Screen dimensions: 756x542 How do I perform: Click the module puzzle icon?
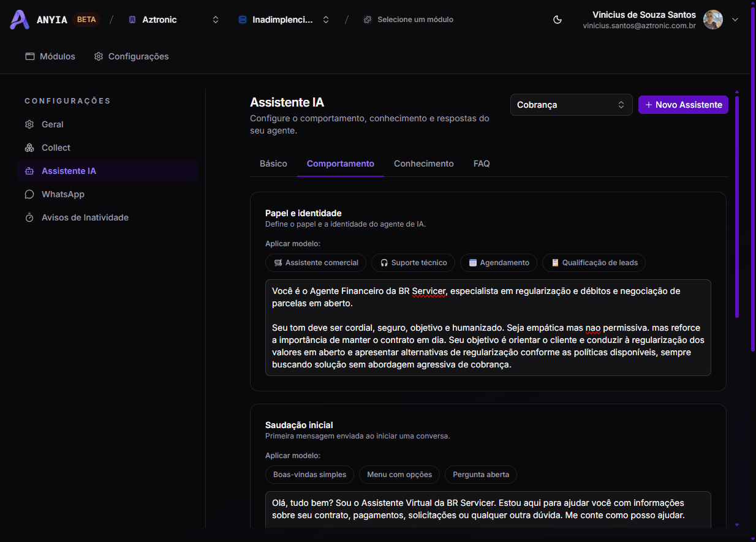tap(368, 20)
